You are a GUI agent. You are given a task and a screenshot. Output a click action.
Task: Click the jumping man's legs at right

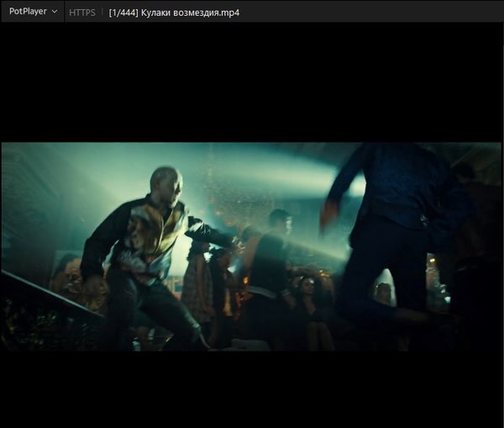click(378, 286)
